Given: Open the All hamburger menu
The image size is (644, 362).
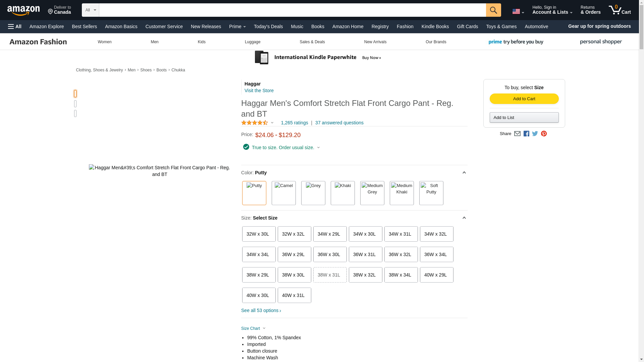Looking at the screenshot, I should click(x=15, y=26).
